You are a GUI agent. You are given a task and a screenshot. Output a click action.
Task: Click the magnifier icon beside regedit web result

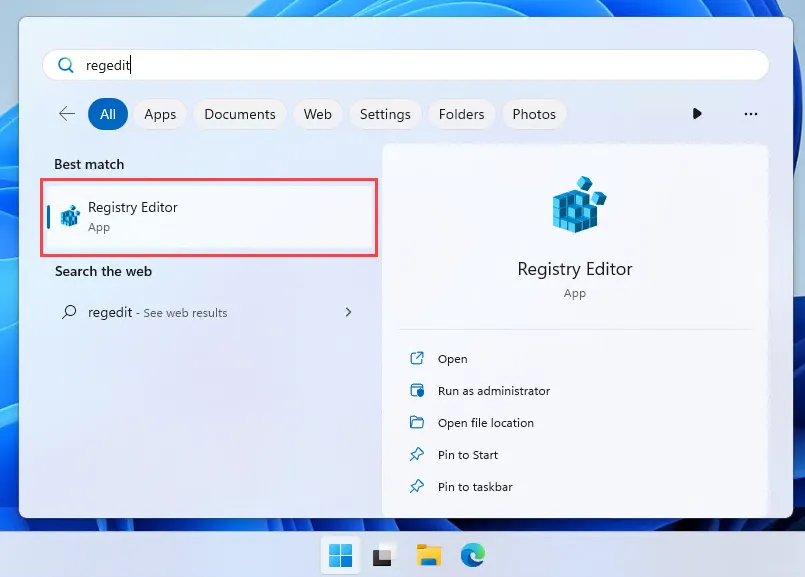69,312
